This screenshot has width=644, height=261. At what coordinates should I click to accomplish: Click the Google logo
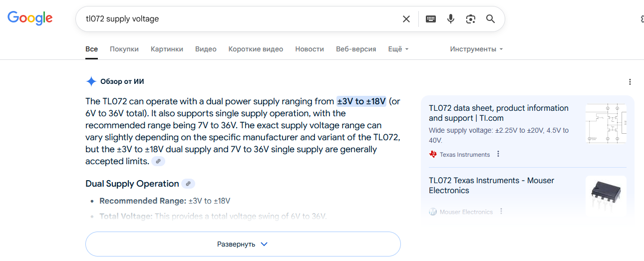[30, 18]
